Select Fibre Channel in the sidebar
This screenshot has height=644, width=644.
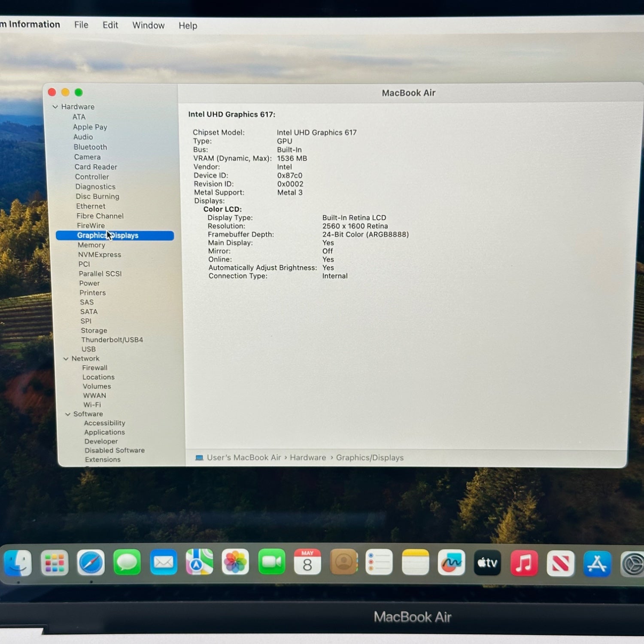tap(100, 216)
